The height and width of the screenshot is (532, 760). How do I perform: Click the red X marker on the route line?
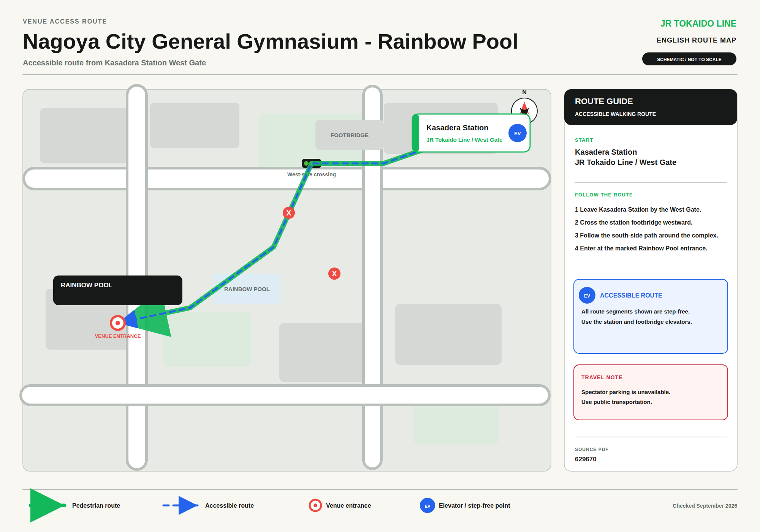(289, 213)
